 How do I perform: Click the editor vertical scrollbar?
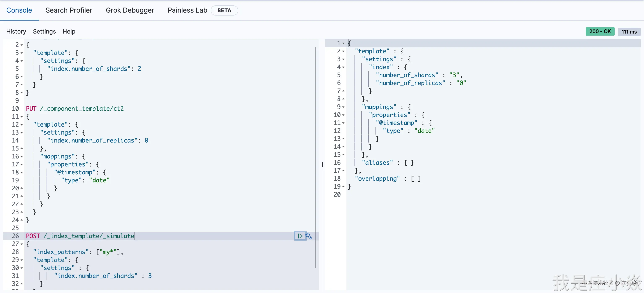[x=315, y=157]
